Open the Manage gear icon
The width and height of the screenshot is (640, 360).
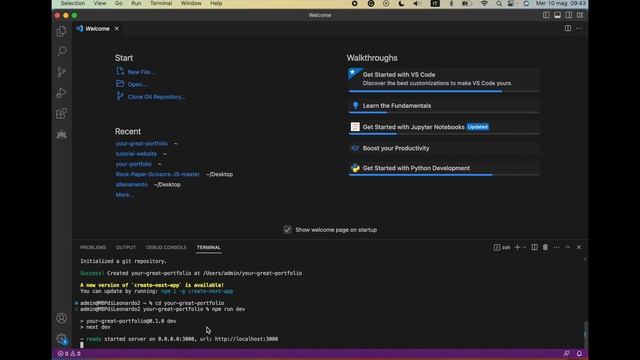(x=61, y=338)
